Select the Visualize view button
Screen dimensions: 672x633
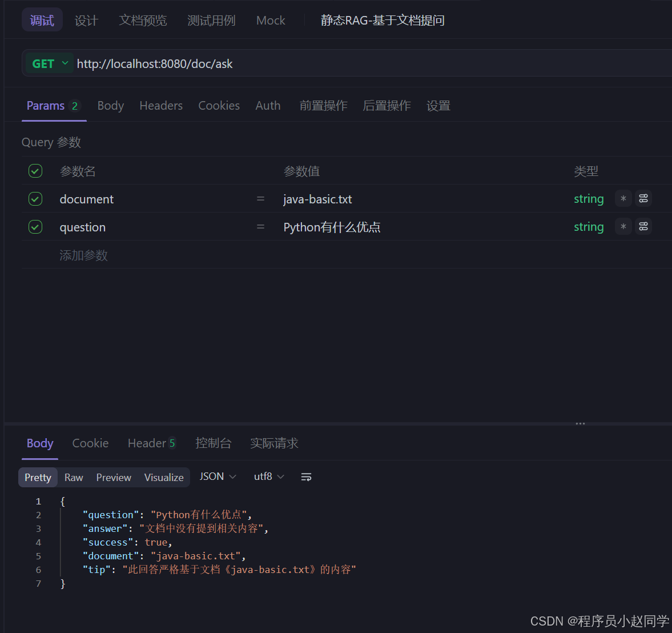click(x=164, y=478)
